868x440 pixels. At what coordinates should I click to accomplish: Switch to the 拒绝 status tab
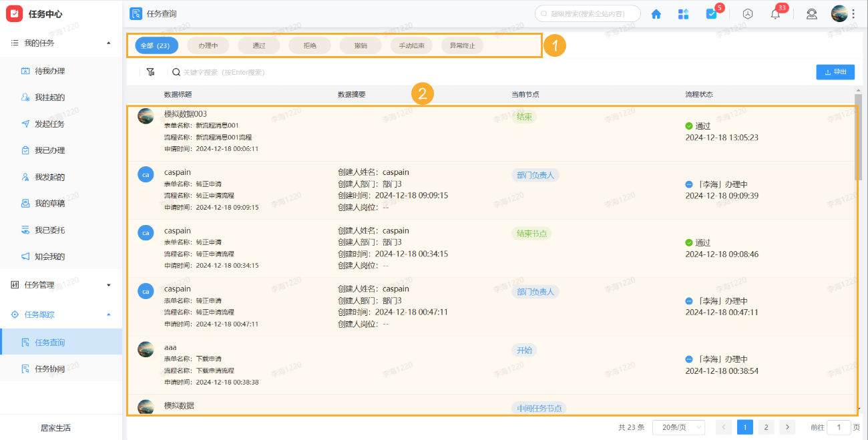310,45
